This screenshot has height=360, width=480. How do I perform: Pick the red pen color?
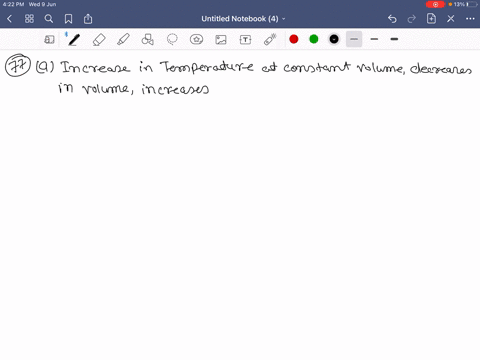pyautogui.click(x=294, y=39)
